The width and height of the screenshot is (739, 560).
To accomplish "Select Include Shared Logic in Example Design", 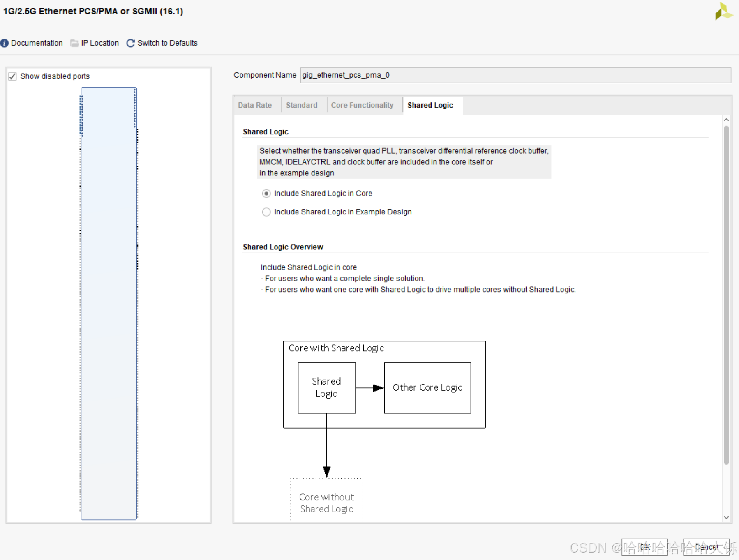I will (266, 212).
